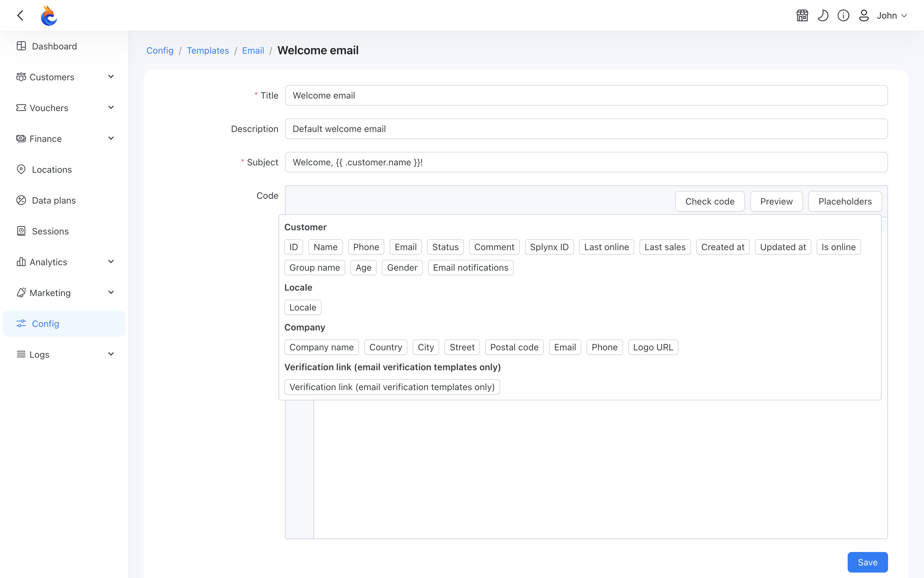Insert the Logo URL placeholder
The image size is (924, 578).
click(653, 347)
